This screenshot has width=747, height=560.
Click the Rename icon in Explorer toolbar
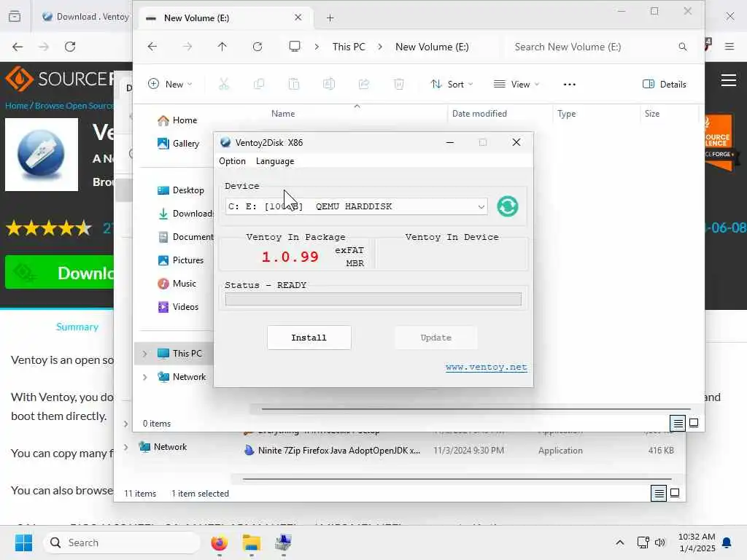pyautogui.click(x=329, y=85)
